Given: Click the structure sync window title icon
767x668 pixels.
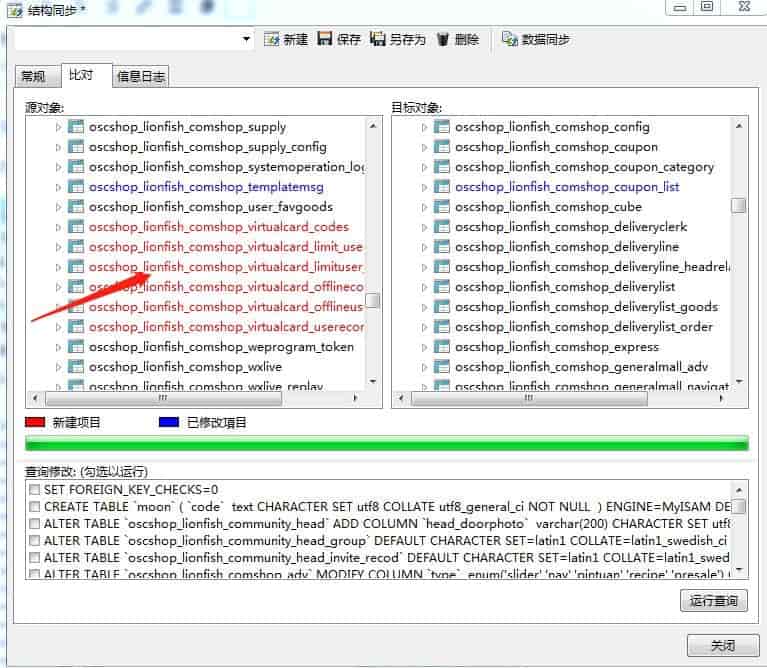Looking at the screenshot, I should click(15, 9).
